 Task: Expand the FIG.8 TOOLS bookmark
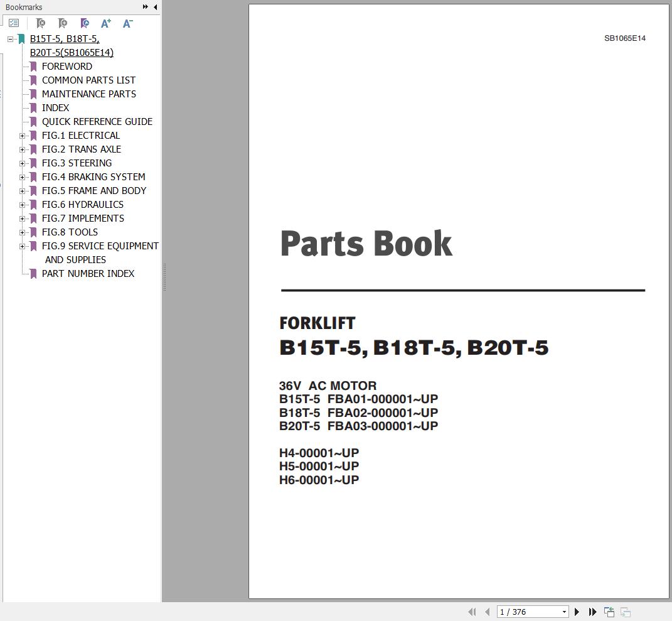23,232
